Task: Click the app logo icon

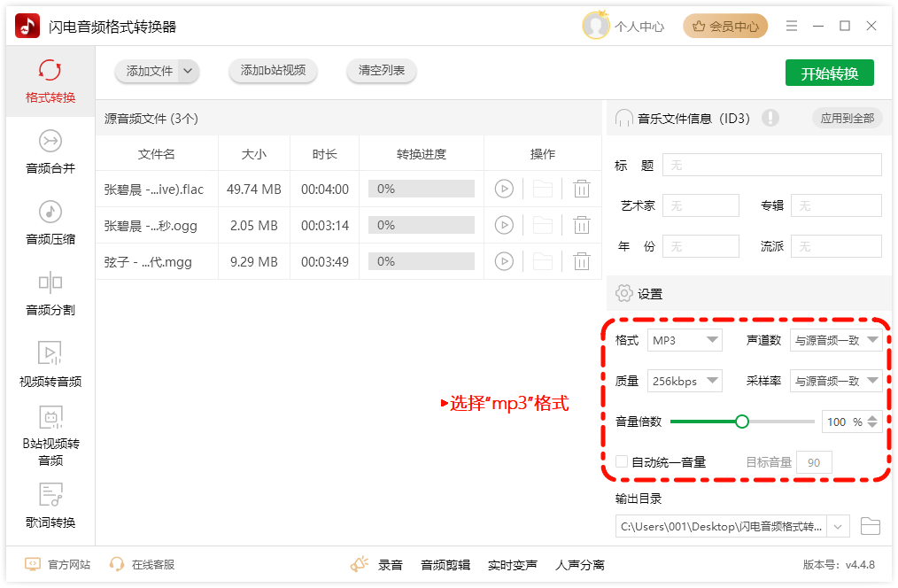Action: coord(27,26)
